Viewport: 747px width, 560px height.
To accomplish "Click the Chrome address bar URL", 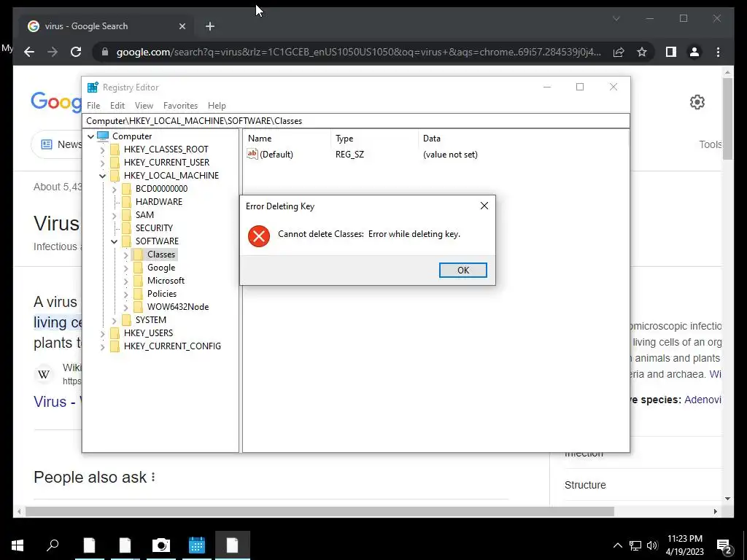I will (x=358, y=52).
